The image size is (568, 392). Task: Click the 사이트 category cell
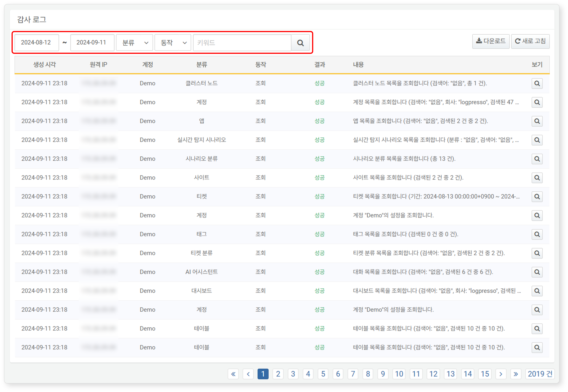pyautogui.click(x=202, y=178)
